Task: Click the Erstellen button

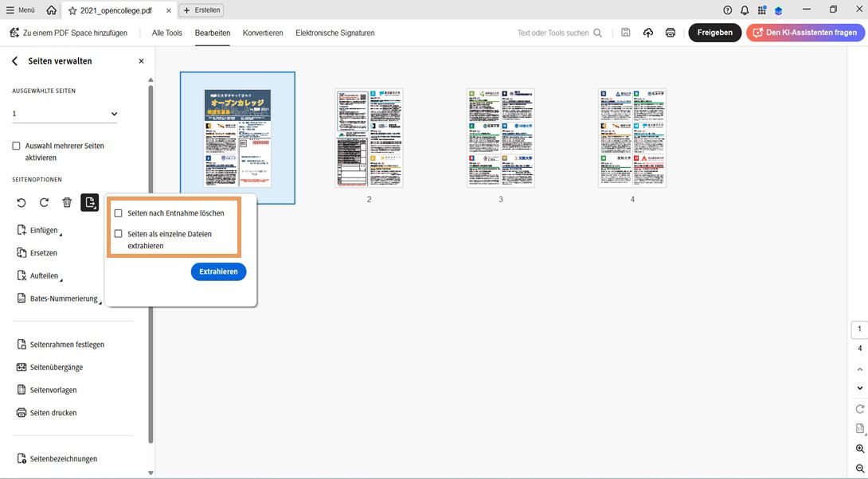Action: (201, 10)
